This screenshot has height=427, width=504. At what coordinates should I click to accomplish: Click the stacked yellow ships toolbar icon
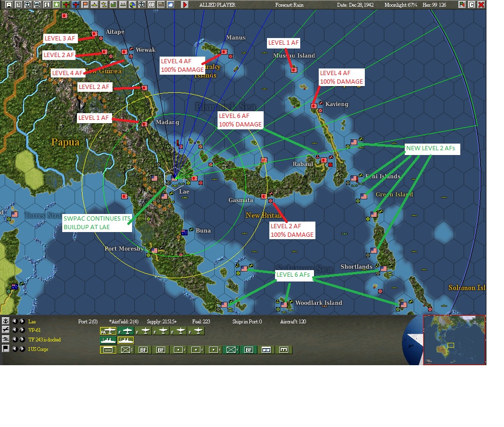pos(104,4)
